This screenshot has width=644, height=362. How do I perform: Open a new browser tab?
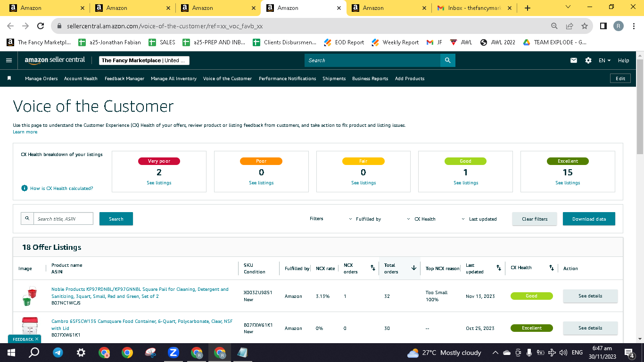(528, 8)
